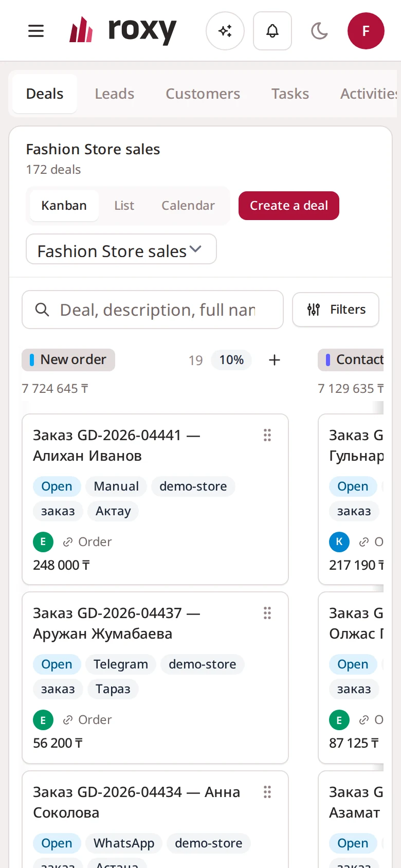Click the 172 deals count text
This screenshot has width=401, height=868.
53,170
